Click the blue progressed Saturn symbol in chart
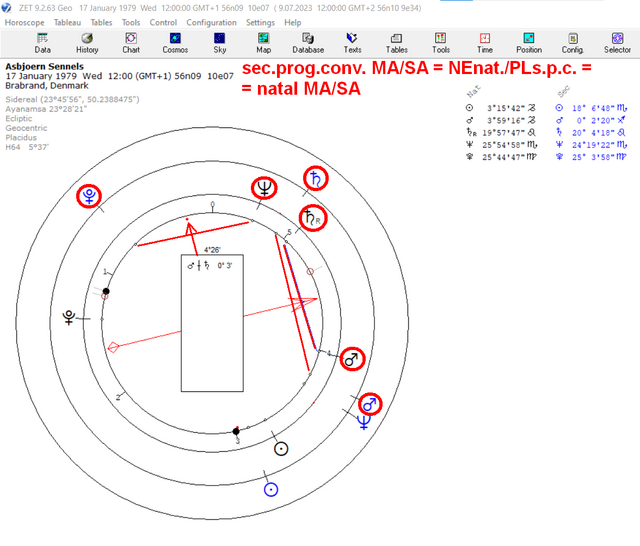640x546 pixels. click(x=316, y=178)
